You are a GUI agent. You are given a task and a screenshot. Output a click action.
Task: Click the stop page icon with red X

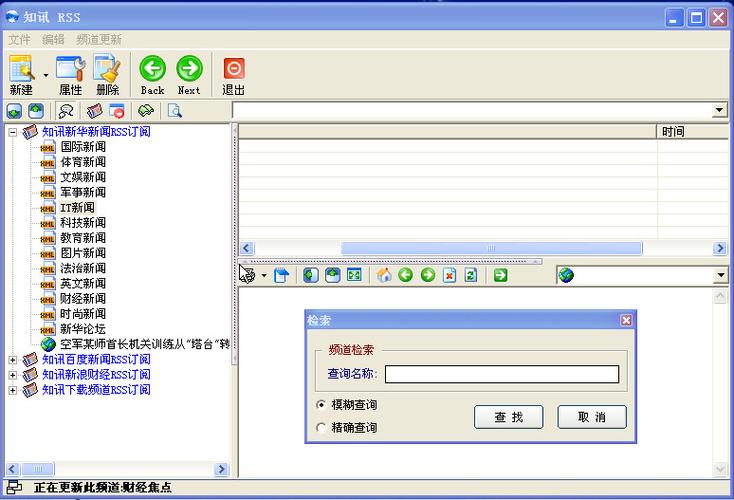[449, 275]
